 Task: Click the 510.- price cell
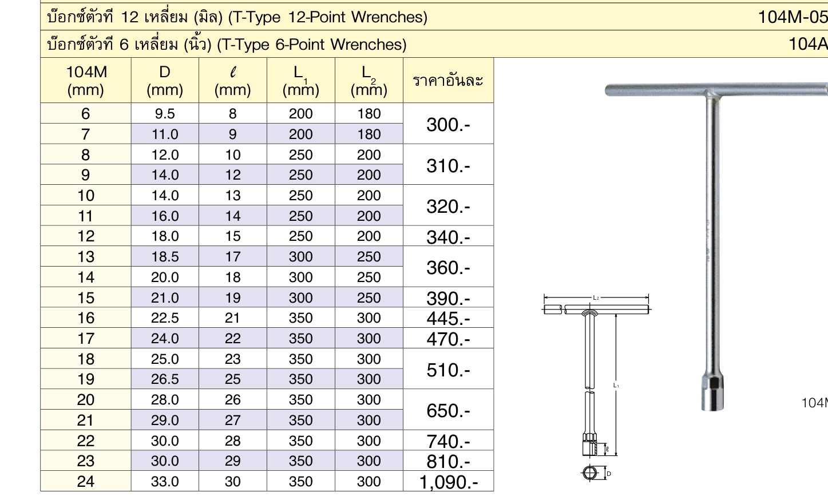pyautogui.click(x=448, y=369)
